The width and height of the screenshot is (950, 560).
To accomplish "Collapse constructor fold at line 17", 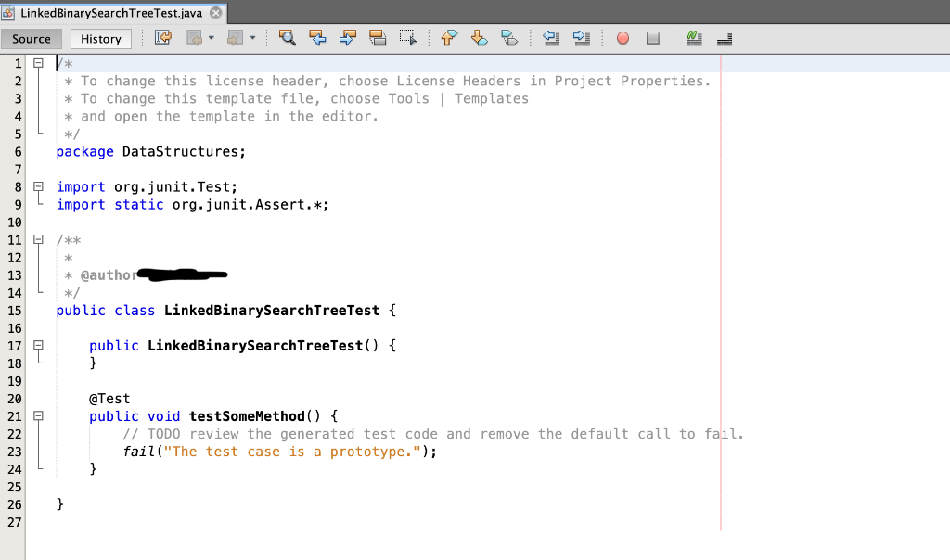I will point(38,345).
